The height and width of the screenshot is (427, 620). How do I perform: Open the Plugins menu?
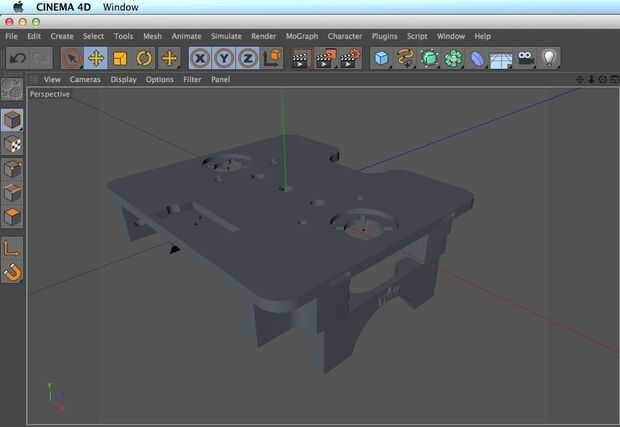[x=385, y=36]
